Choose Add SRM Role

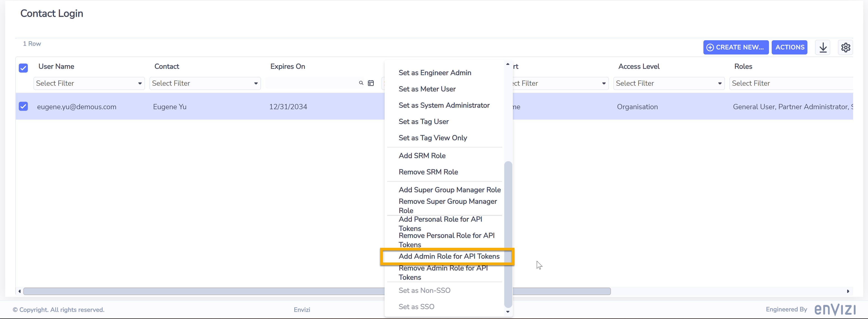[x=422, y=156]
